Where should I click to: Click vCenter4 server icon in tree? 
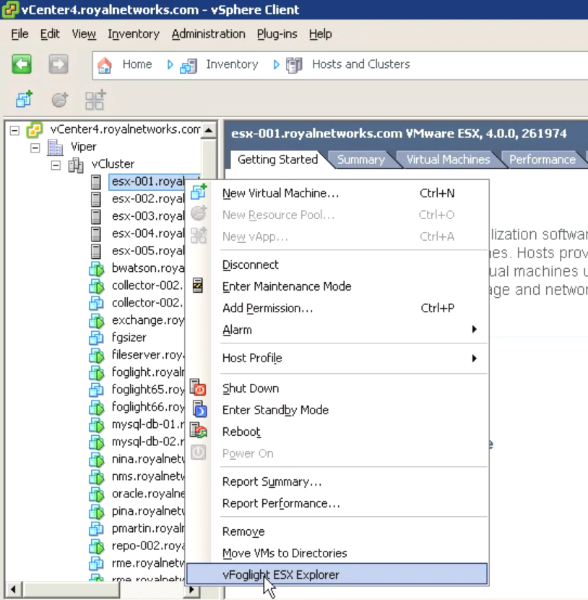34,130
